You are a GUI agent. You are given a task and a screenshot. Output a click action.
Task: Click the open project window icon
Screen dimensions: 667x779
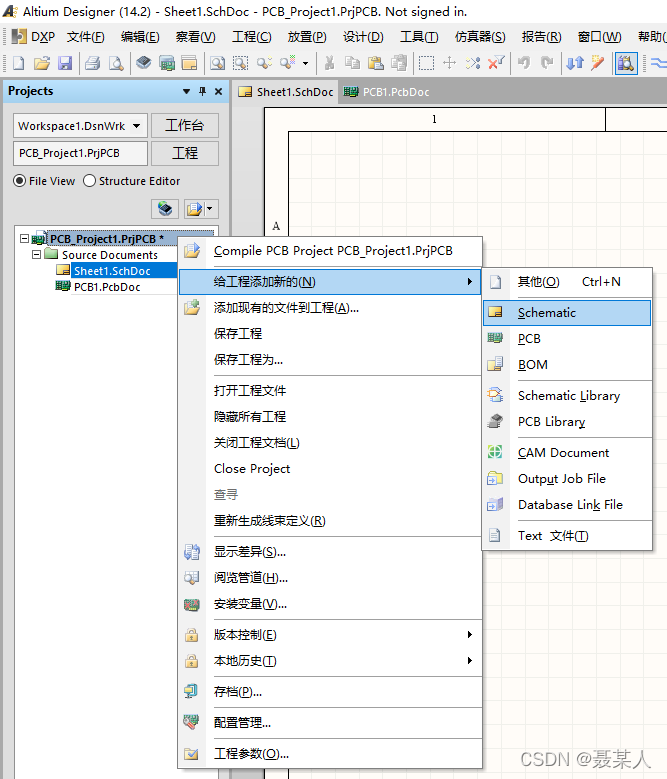189,63
